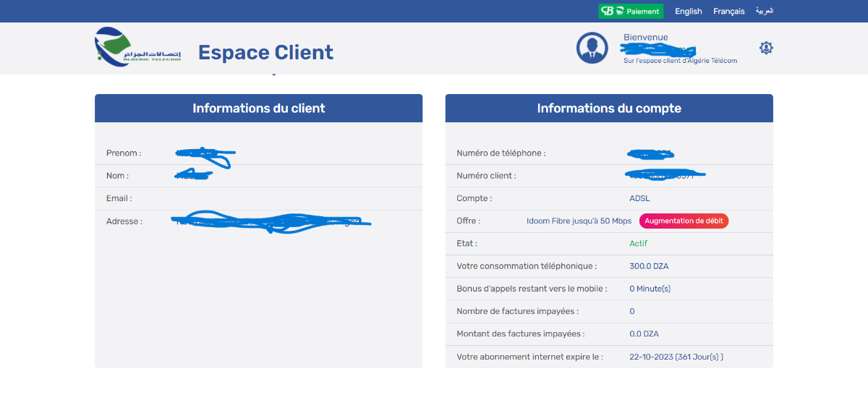Click the green Actif status value
Viewport: 868px width, 403px height.
(x=638, y=244)
